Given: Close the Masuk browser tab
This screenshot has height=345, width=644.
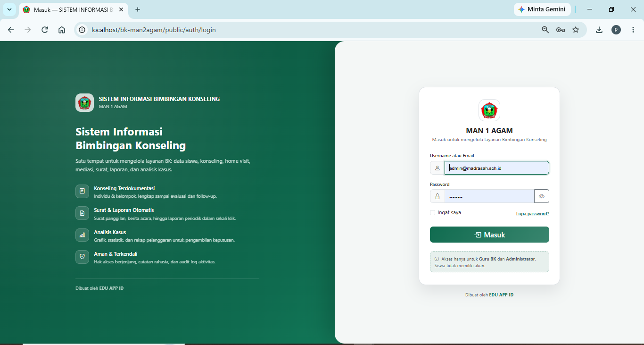Looking at the screenshot, I should pos(121,9).
